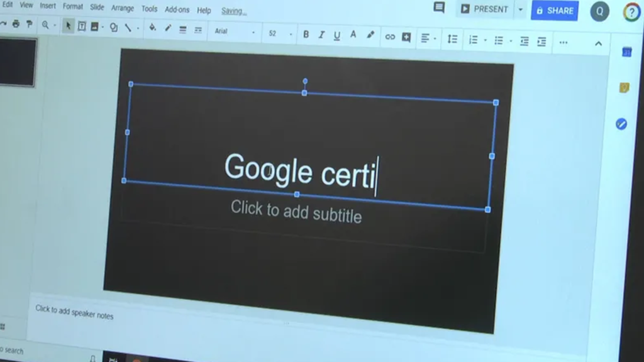This screenshot has width=644, height=362.
Task: Open Google Tasks side panel
Action: coord(621,124)
